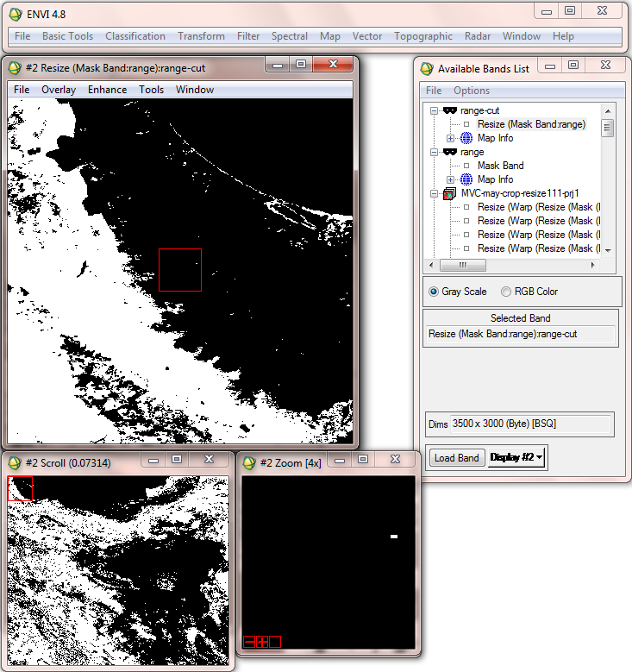Screen dimensions: 632x672
Task: Open the Filter menu
Action: click(x=248, y=36)
